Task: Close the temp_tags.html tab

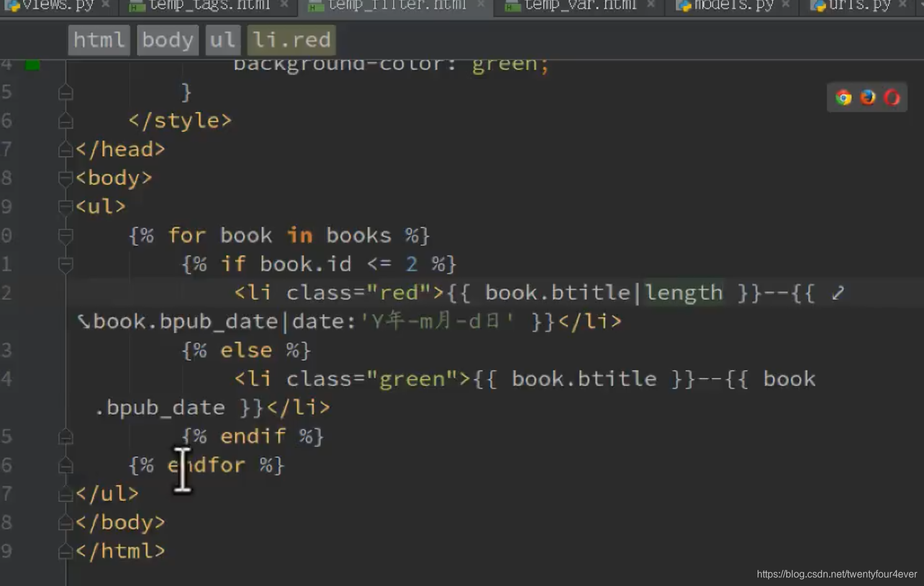Action: tap(284, 5)
